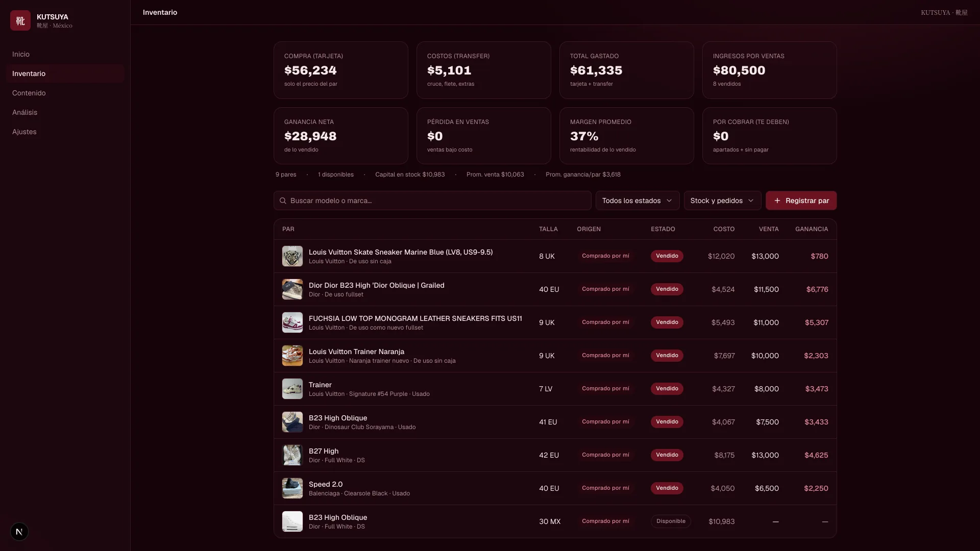
Task: Click 1 disponibles summary text
Action: coord(336,174)
